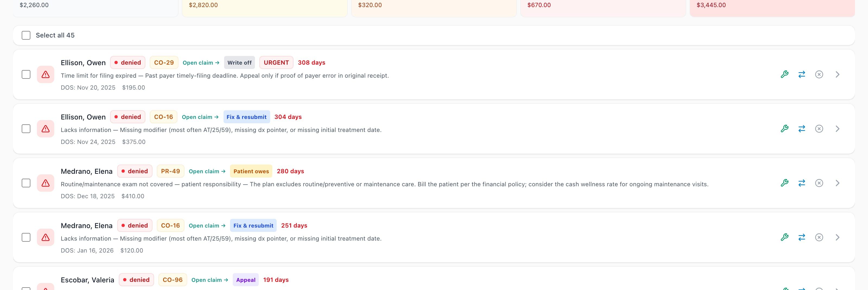
Task: Click wrench icon on Ellison CO-29 row
Action: (784, 74)
